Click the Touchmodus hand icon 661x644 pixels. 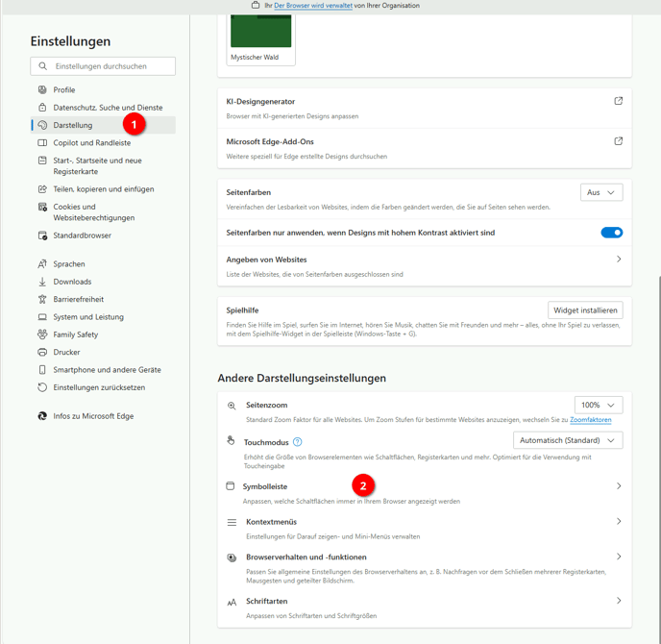pyautogui.click(x=231, y=440)
